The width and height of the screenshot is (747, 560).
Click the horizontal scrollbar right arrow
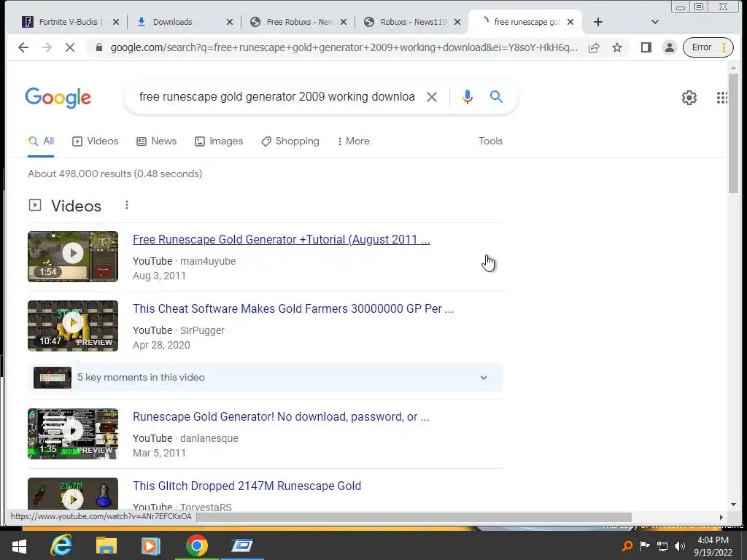click(x=721, y=517)
